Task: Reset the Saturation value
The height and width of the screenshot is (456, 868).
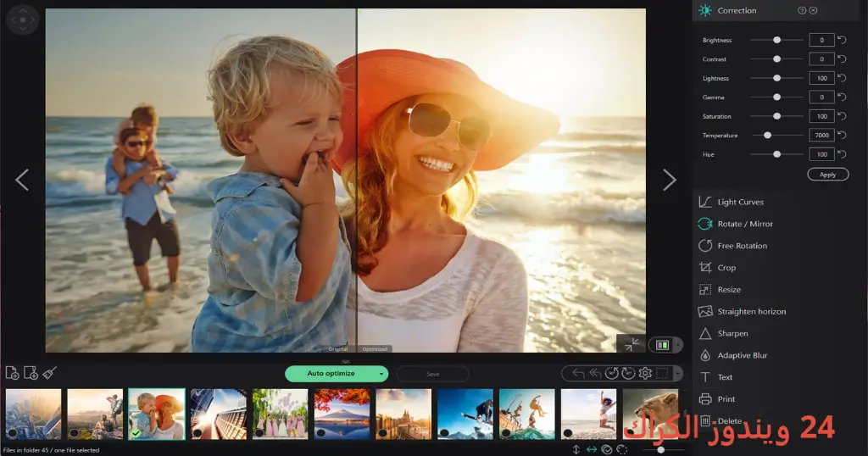Action: point(842,116)
